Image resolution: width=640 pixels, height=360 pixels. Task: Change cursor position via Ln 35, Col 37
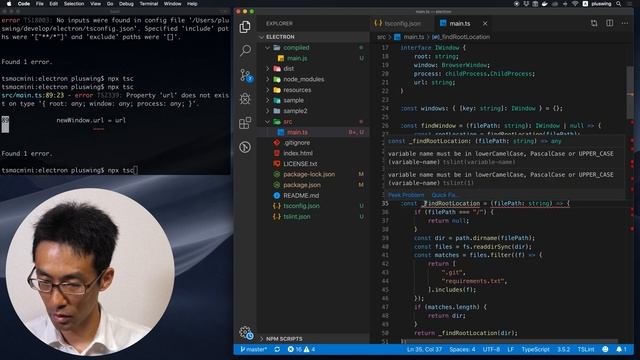[x=424, y=349]
